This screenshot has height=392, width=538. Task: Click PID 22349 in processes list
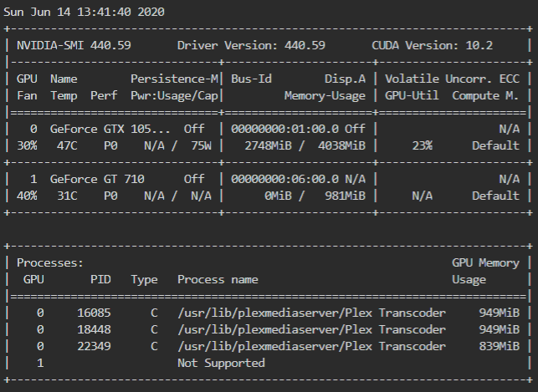tap(94, 347)
